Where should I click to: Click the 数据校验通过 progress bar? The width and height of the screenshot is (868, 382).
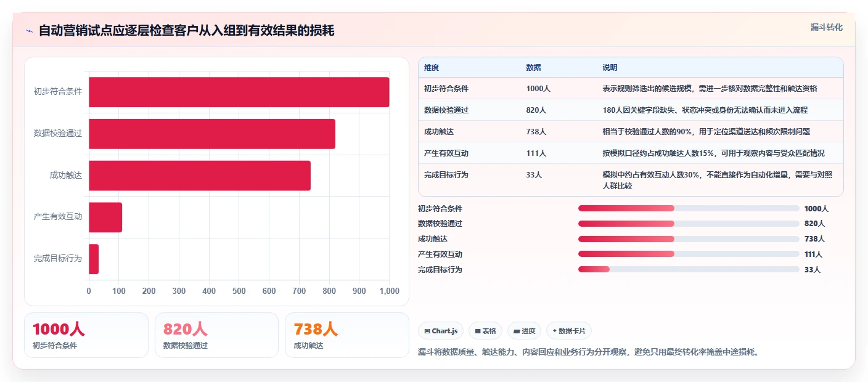coord(689,224)
